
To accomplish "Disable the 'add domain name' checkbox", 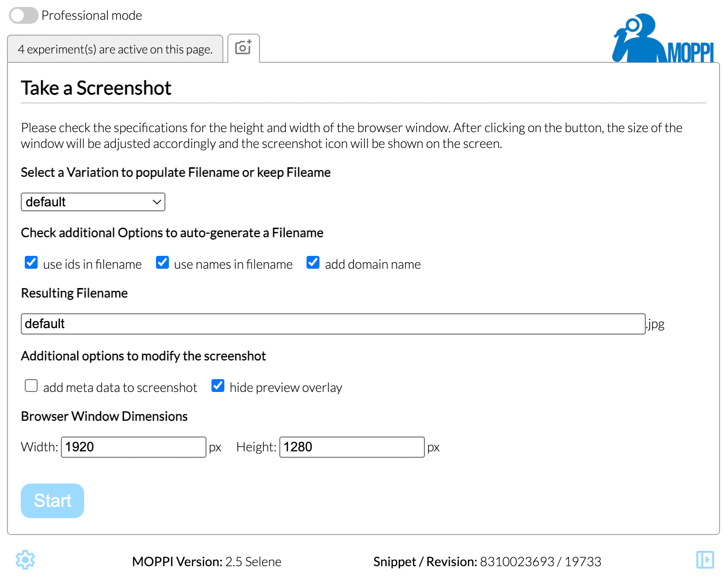I will point(313,262).
